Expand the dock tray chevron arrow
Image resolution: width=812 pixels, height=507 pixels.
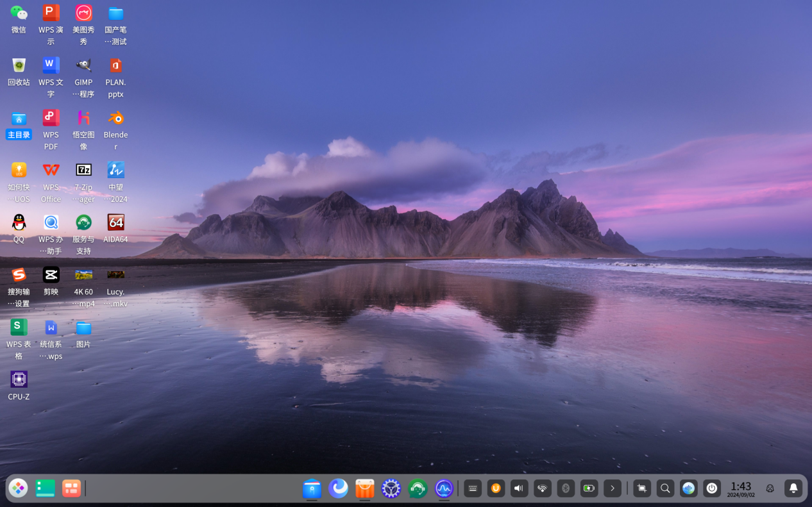pyautogui.click(x=612, y=488)
